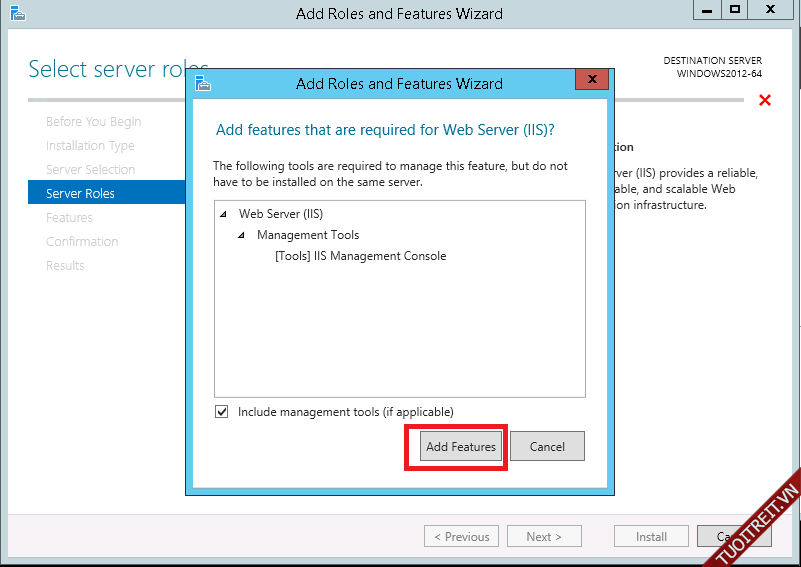Open the Server Roles step in sidebar

[x=80, y=193]
